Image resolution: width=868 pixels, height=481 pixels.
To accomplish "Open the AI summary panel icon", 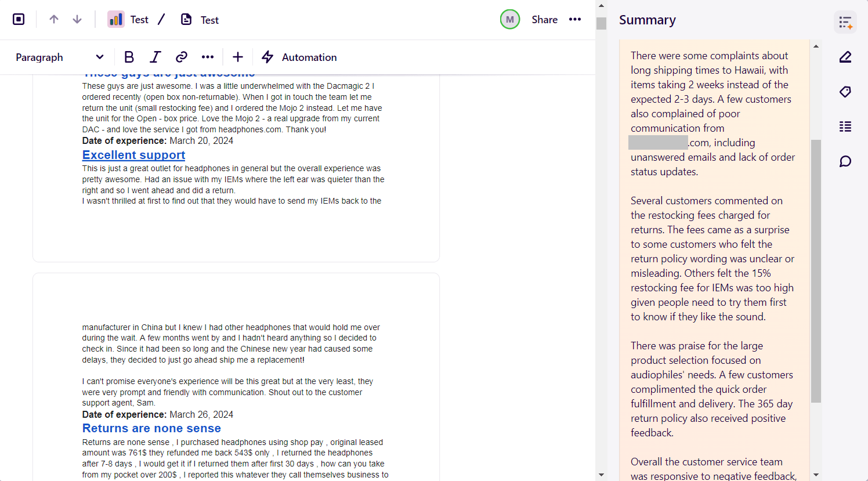I will [x=845, y=22].
